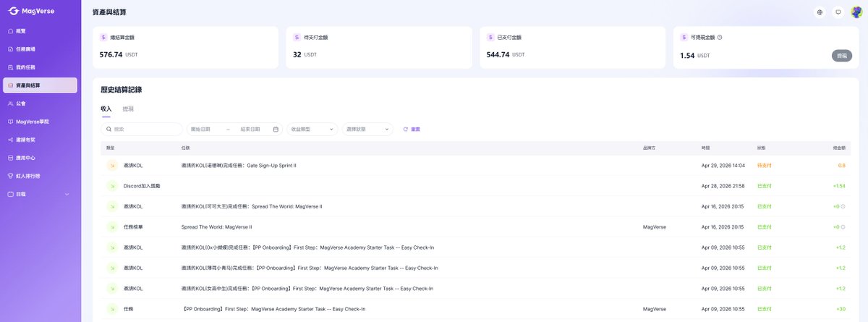The image size is (868, 322).
Task: Click MagVerse brand in the 任務榜單 row
Action: 654,226
